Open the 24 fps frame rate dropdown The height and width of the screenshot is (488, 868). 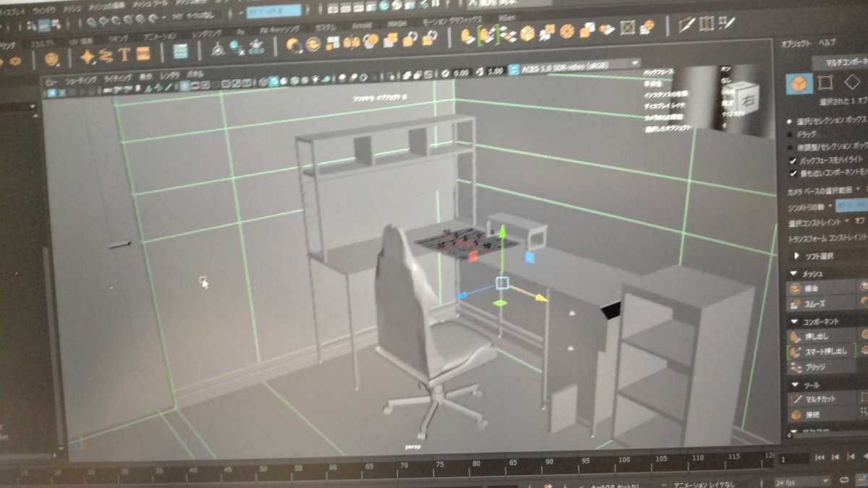coord(802,481)
